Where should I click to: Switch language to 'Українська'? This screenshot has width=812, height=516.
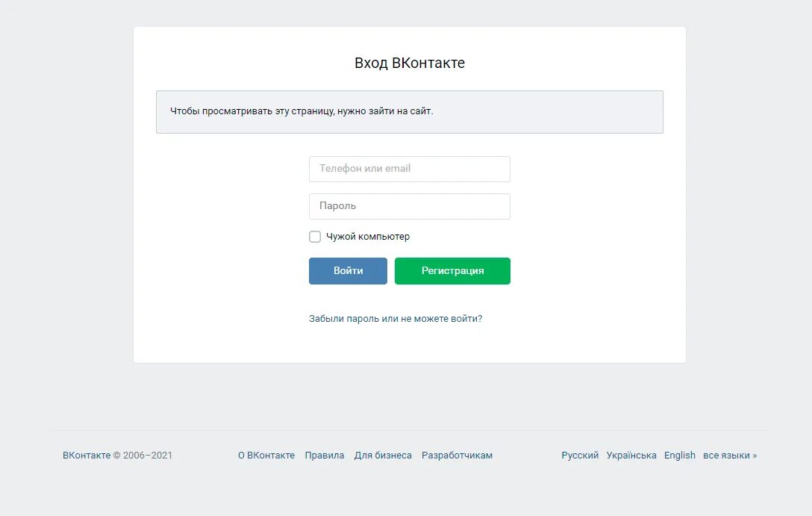pyautogui.click(x=631, y=456)
